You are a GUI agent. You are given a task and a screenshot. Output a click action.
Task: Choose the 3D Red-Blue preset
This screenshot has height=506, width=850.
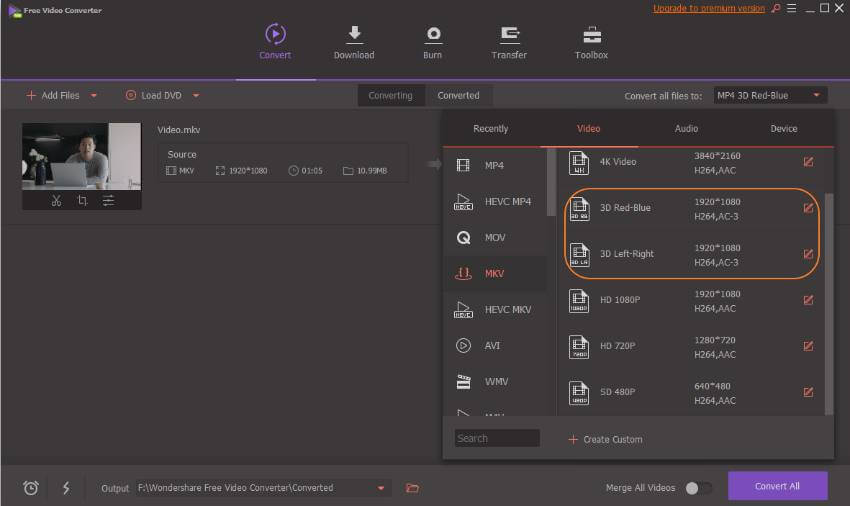coord(691,208)
